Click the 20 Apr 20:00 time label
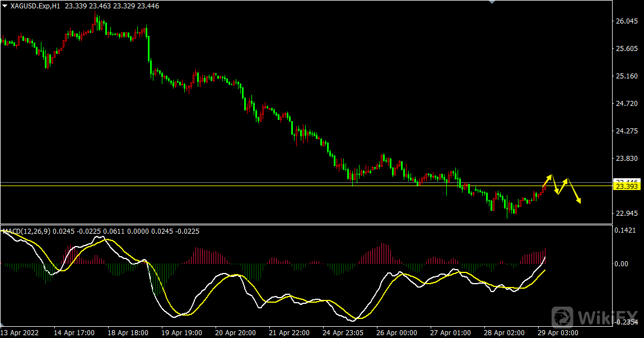The image size is (644, 338). 235,332
